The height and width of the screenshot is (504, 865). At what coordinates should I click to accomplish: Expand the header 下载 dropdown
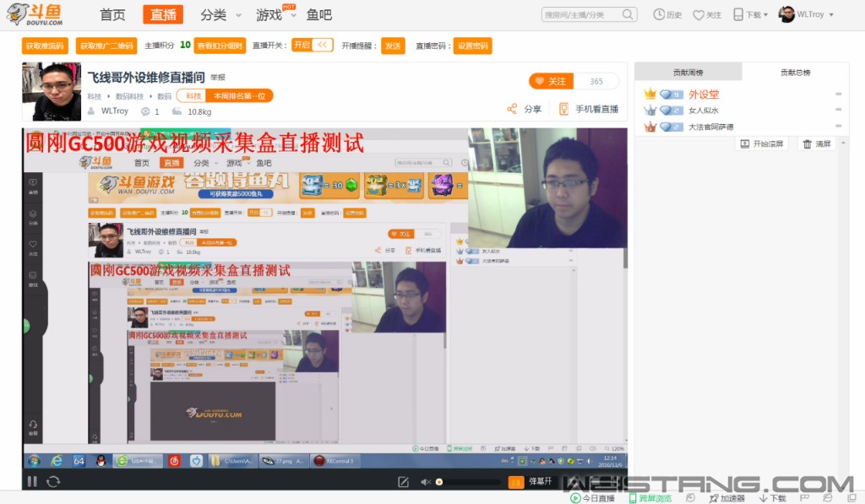751,15
